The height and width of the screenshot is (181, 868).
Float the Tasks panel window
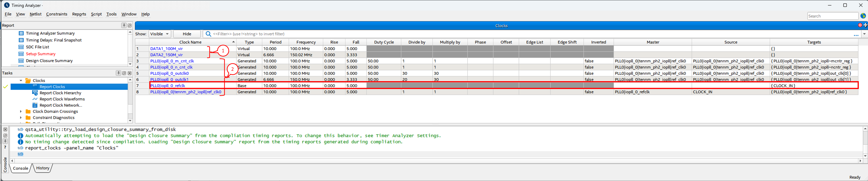(124, 73)
